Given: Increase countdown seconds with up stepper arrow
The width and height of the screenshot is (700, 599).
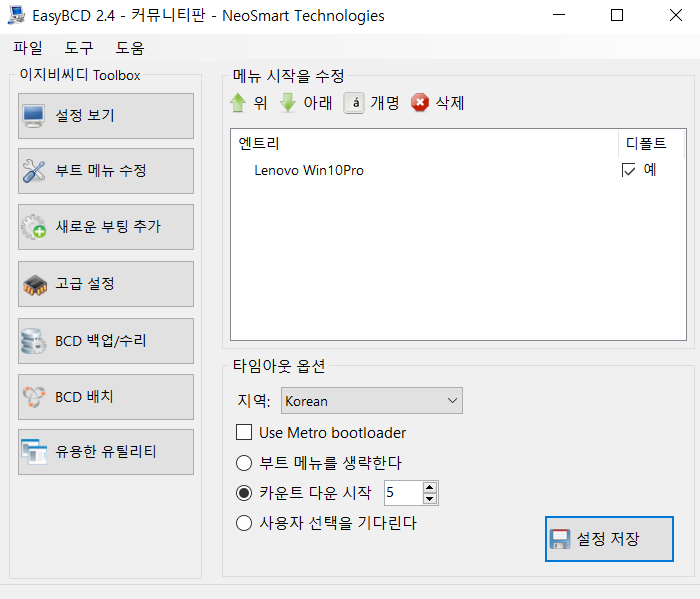Looking at the screenshot, I should point(429,487).
